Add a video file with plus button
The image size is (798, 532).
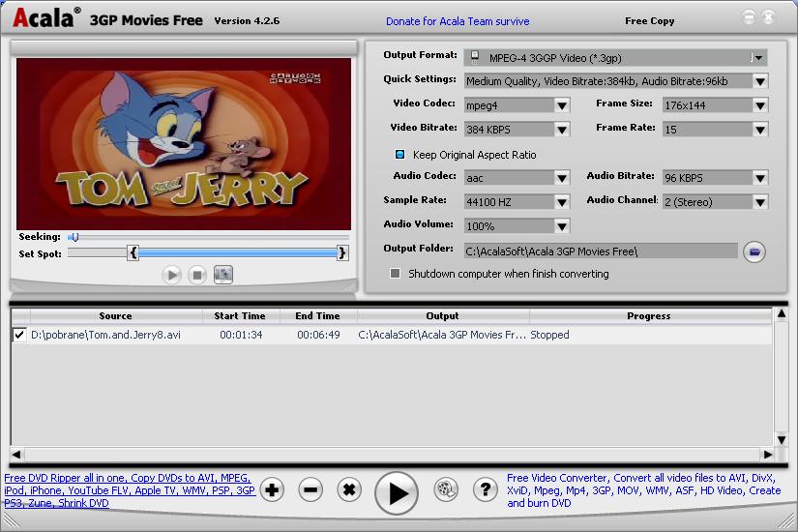click(x=272, y=489)
